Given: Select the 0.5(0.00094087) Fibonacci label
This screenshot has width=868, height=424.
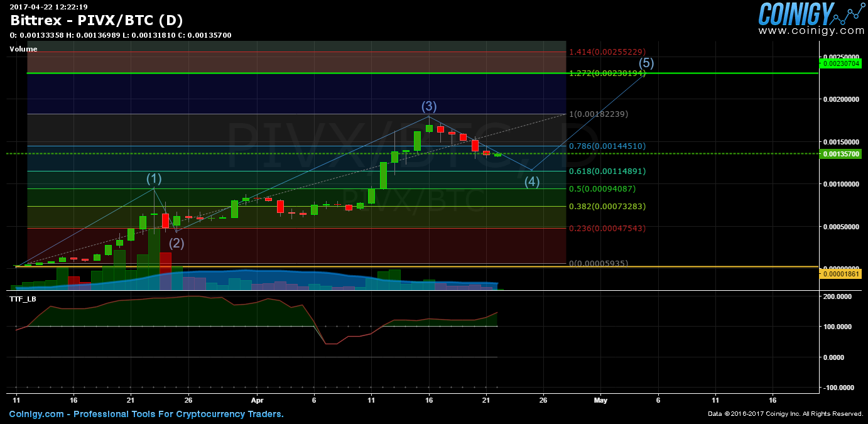Looking at the screenshot, I should [x=602, y=188].
